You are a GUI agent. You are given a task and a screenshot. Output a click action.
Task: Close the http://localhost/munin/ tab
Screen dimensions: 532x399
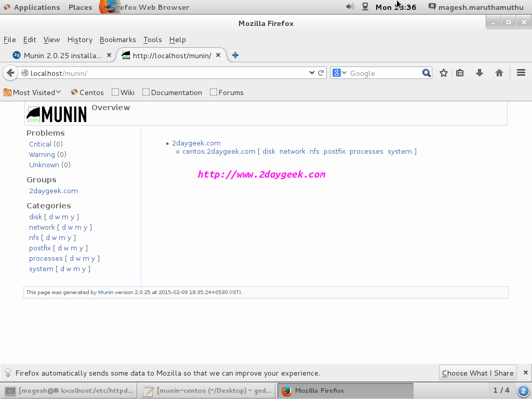point(218,55)
